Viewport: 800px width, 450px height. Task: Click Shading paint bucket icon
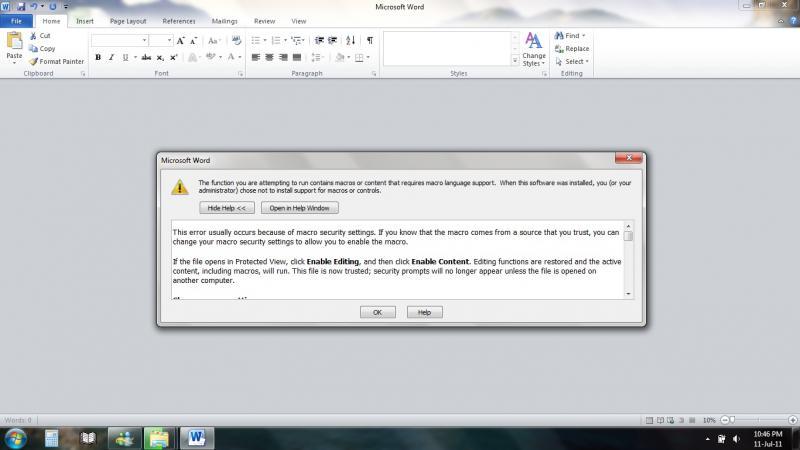point(340,57)
